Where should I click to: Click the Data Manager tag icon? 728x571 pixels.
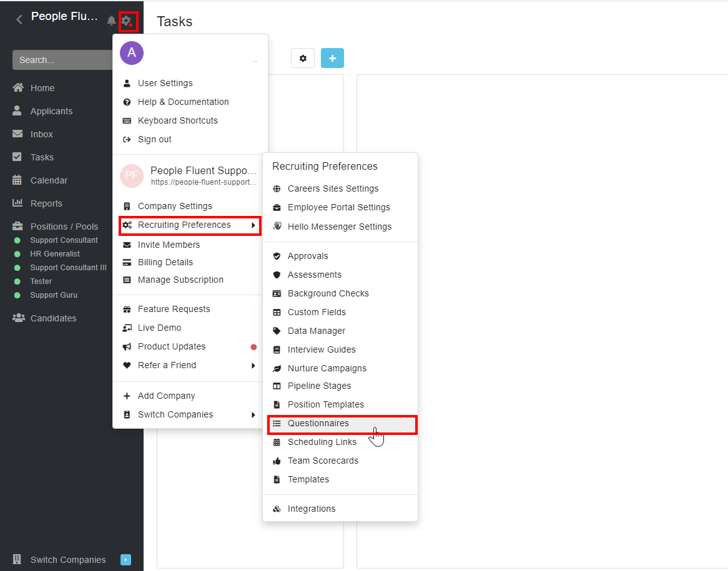(277, 331)
